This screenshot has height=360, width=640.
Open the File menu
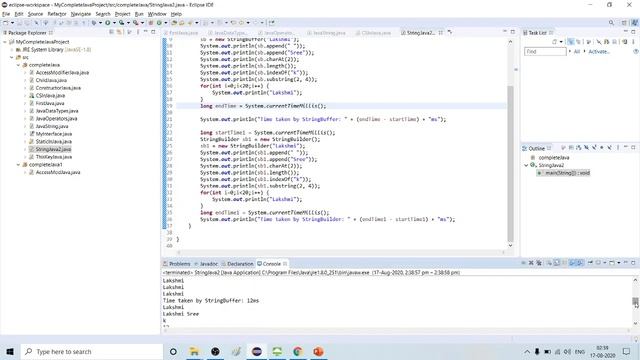pos(6,14)
